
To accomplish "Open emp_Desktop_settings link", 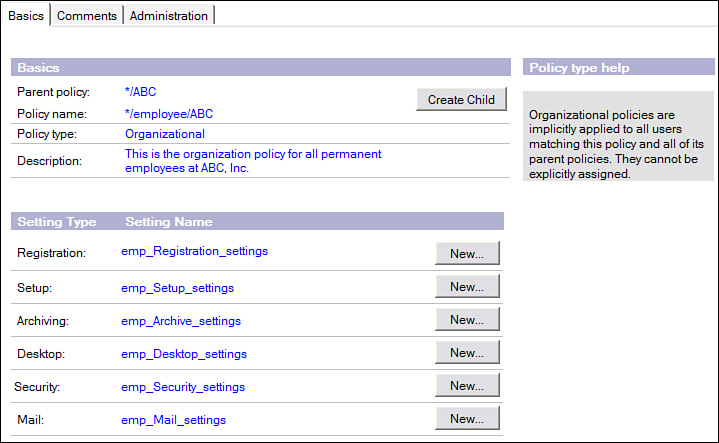I will click(184, 354).
